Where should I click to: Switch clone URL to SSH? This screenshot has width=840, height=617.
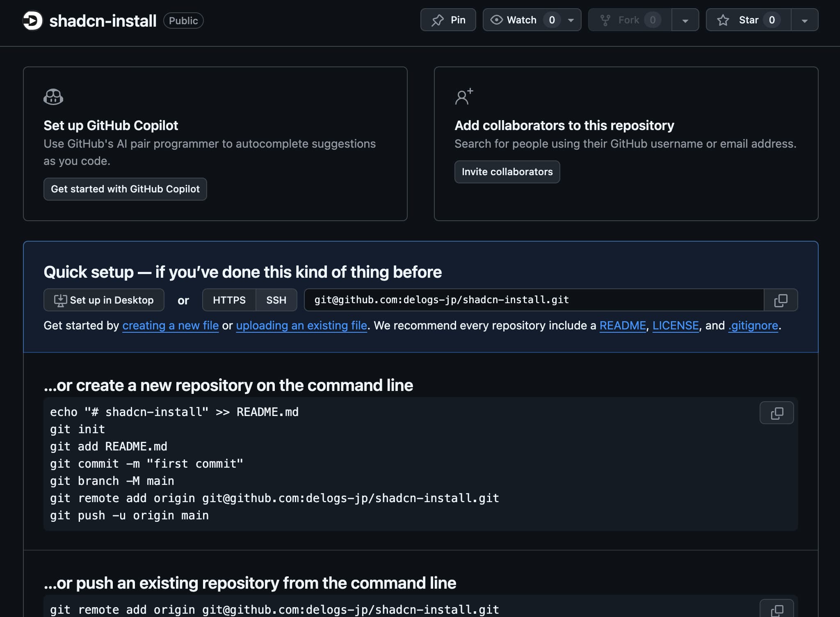click(276, 300)
